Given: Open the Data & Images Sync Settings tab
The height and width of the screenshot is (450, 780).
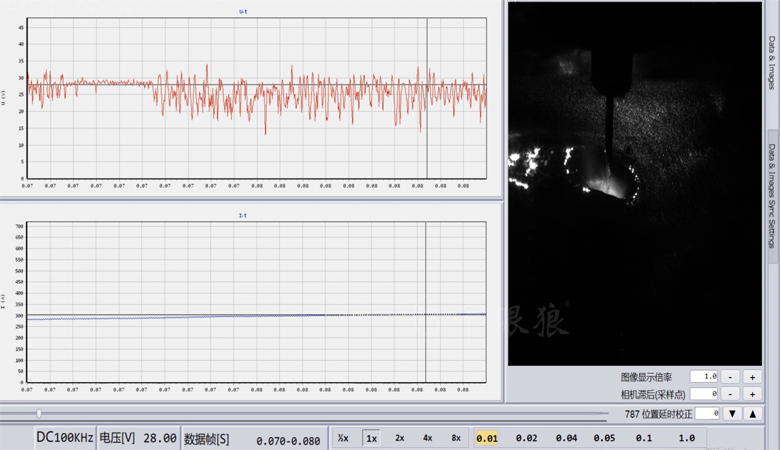Looking at the screenshot, I should click(772, 196).
